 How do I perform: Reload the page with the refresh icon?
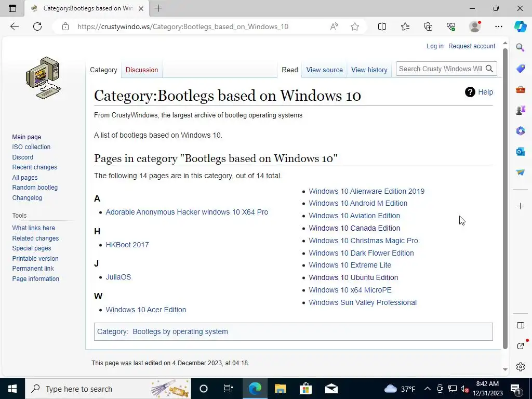(37, 26)
